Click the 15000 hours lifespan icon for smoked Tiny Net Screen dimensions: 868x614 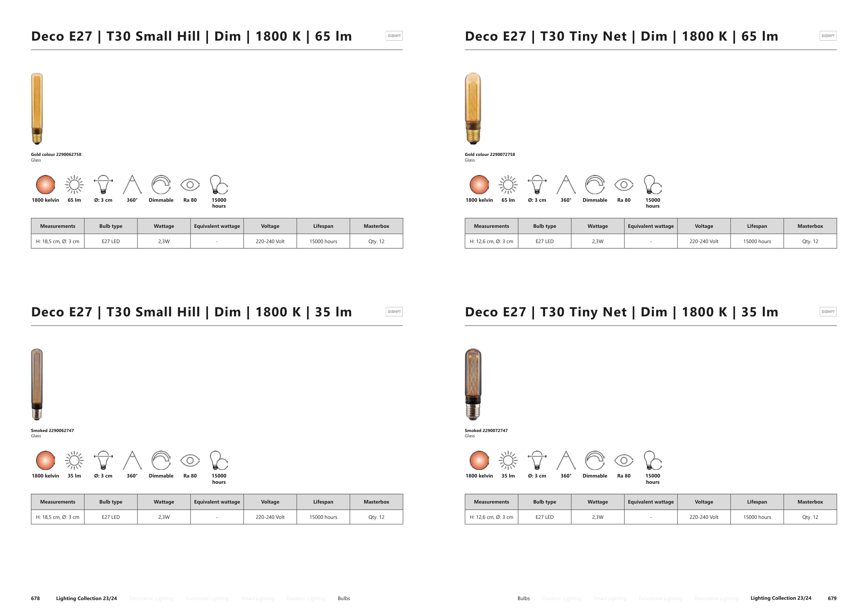[x=652, y=460]
